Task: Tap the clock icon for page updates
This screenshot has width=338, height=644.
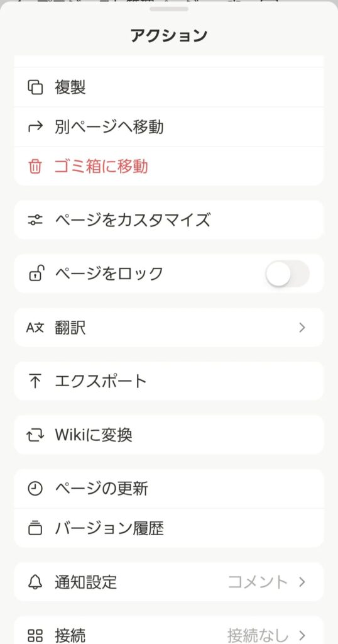Action: (x=35, y=489)
